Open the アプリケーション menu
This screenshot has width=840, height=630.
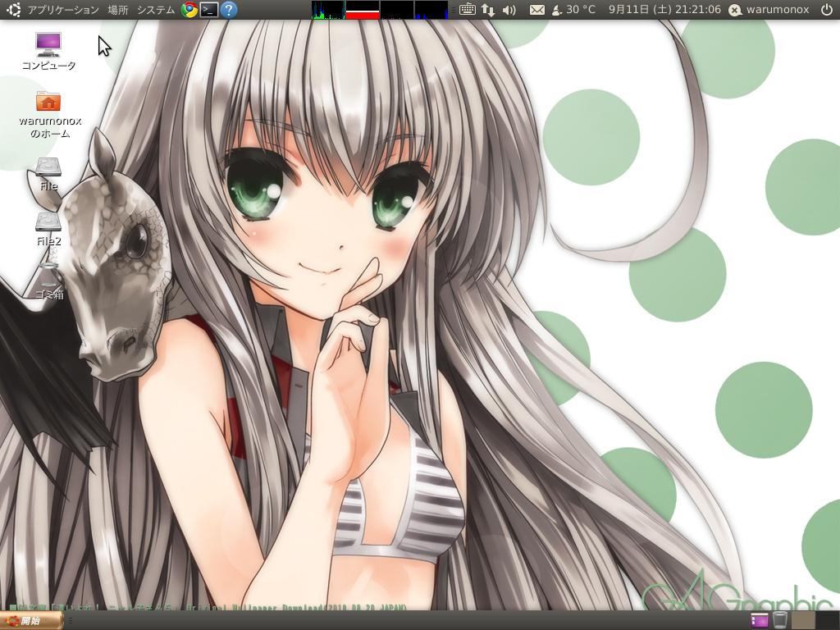pyautogui.click(x=63, y=10)
